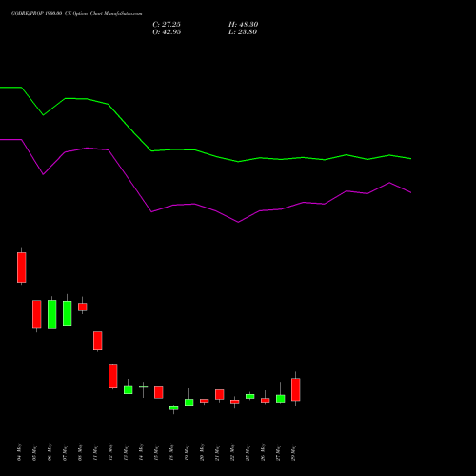Viewport: 476px width, 476px height.
Task: Select the small green candlestick above 18 May
Action: click(x=174, y=408)
